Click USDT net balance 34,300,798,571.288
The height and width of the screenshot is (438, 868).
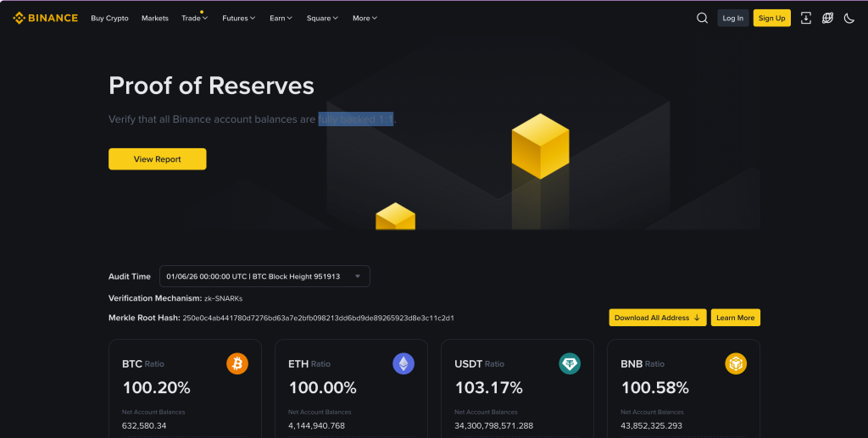click(x=494, y=426)
